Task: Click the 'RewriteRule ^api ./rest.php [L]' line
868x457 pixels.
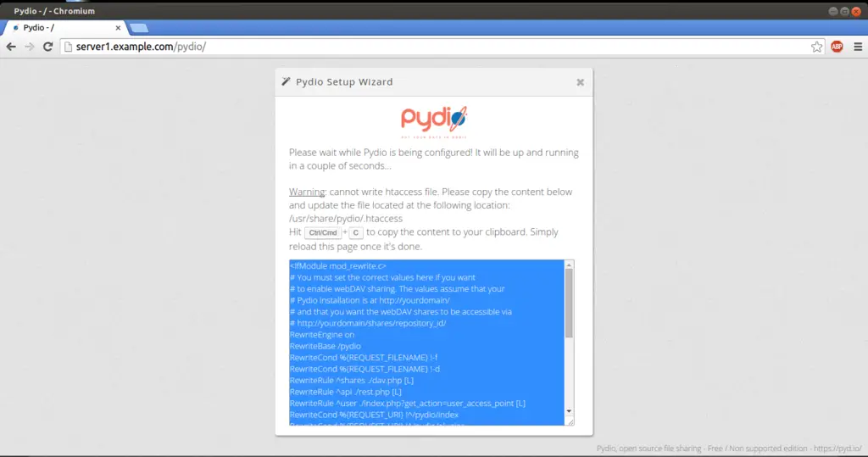Action: tap(346, 392)
